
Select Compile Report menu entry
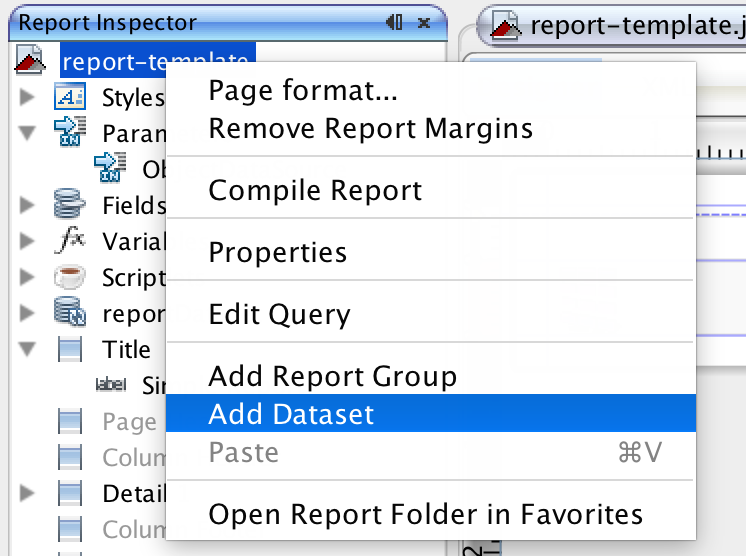tap(315, 190)
